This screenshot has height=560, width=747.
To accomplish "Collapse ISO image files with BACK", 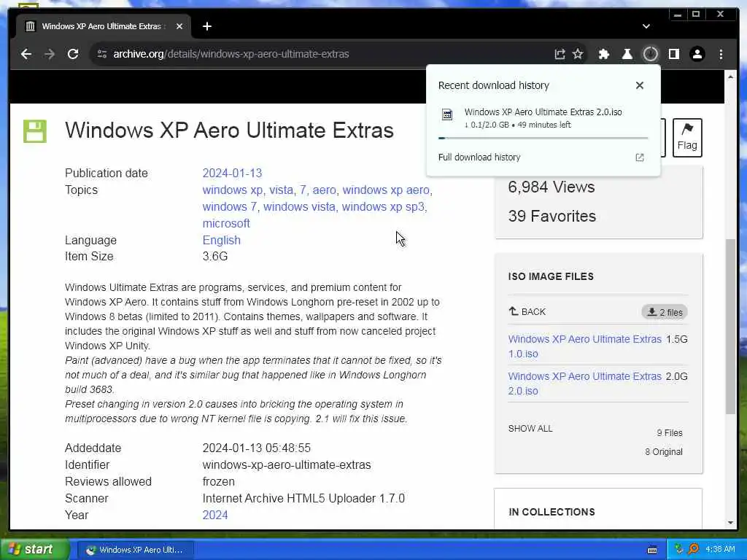I will [527, 311].
